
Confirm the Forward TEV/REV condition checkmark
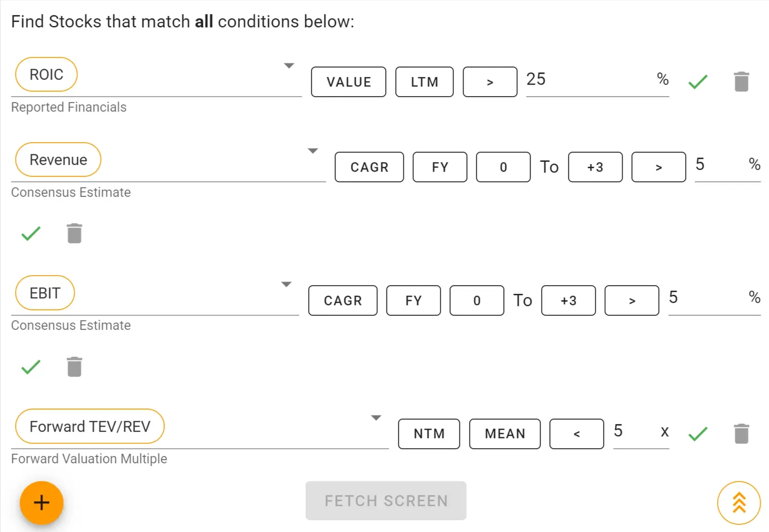[698, 434]
